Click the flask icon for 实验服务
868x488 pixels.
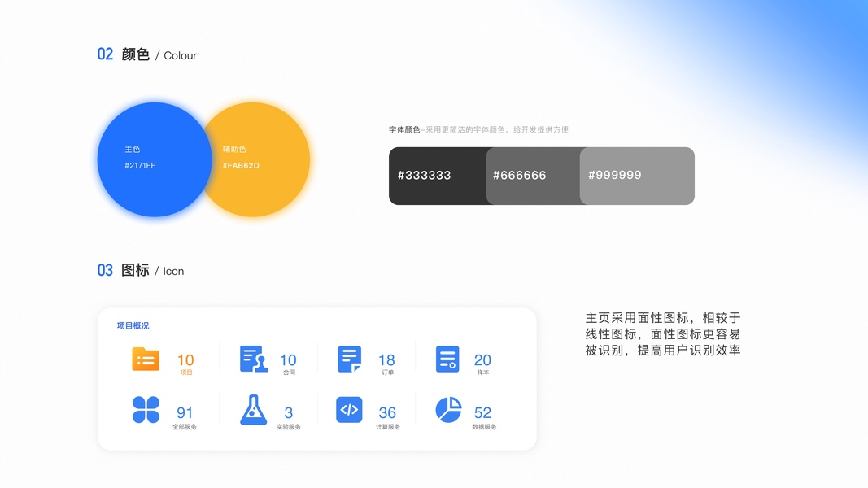coord(254,410)
